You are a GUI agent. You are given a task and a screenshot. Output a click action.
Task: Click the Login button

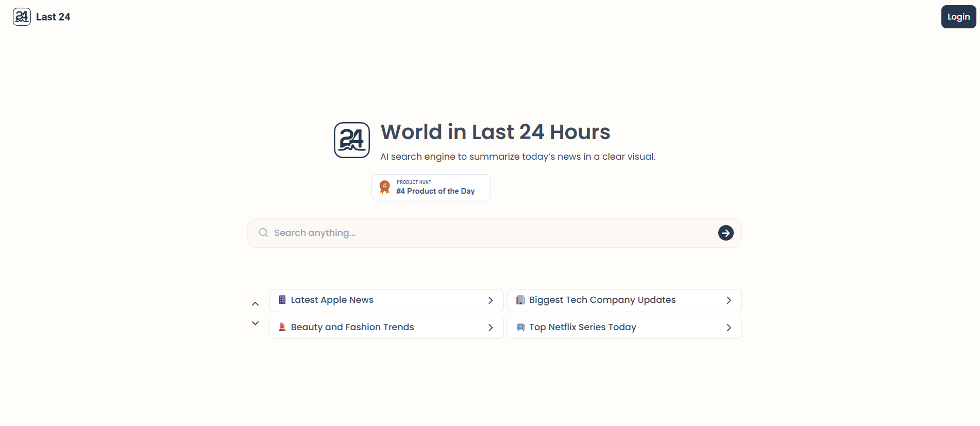pos(958,16)
